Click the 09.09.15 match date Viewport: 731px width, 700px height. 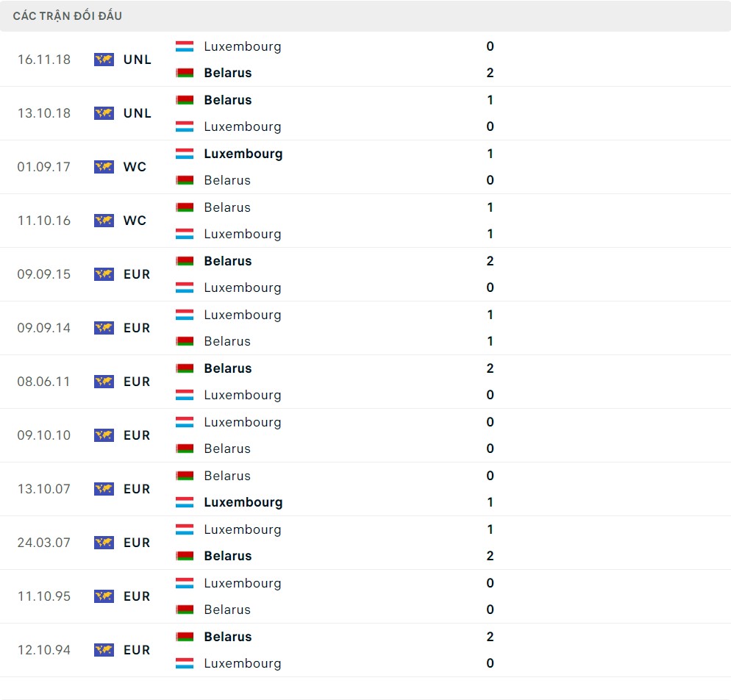tap(44, 274)
